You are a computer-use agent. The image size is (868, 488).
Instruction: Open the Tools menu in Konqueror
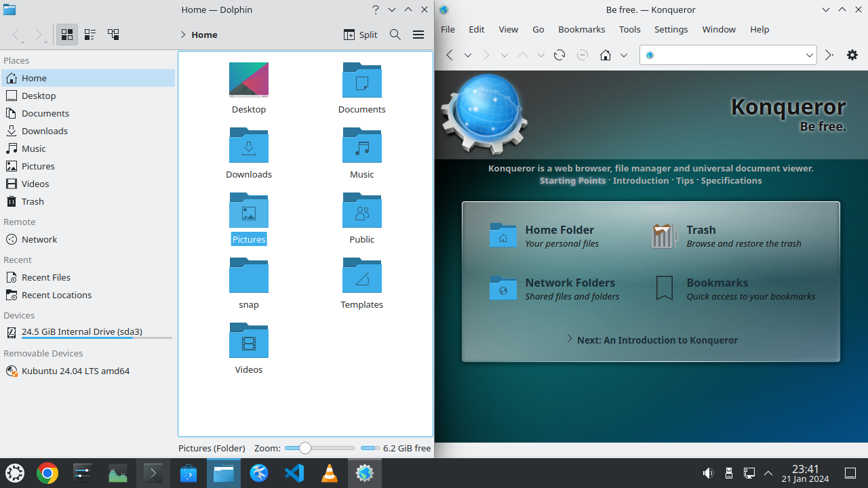(630, 29)
